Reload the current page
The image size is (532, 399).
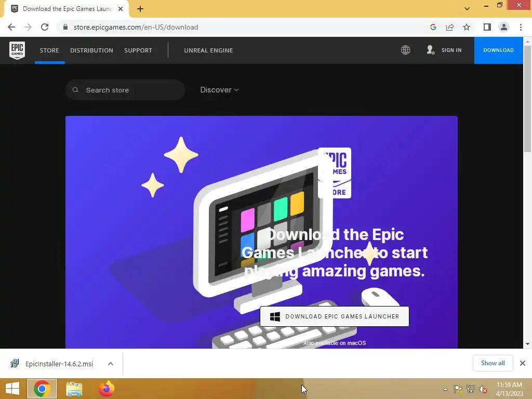45,27
